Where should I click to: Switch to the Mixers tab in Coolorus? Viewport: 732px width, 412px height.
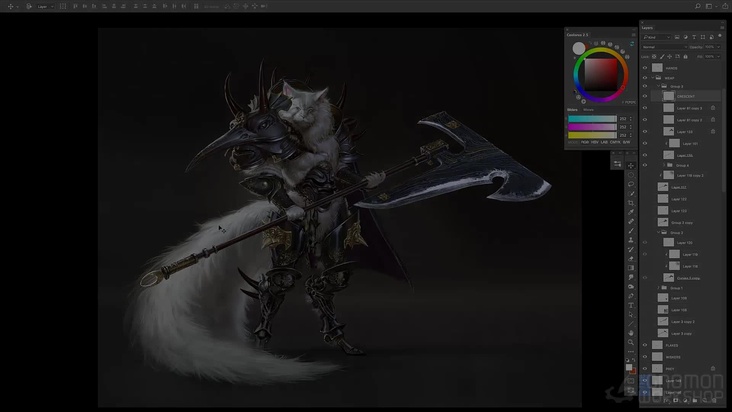click(x=588, y=110)
